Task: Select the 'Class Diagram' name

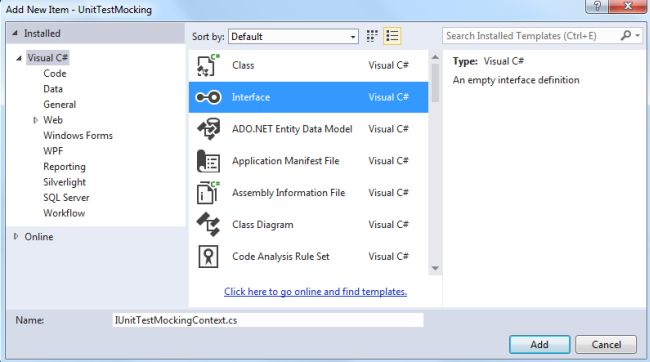Action: pyautogui.click(x=262, y=225)
